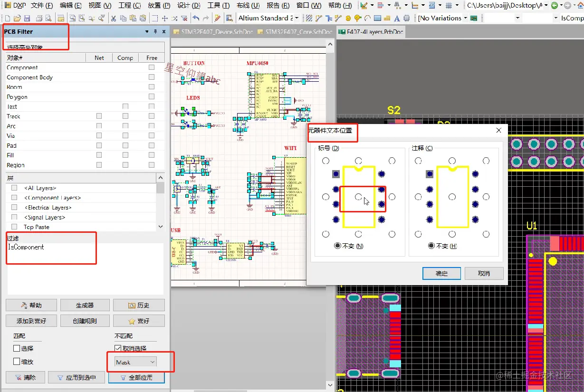The width and height of the screenshot is (584, 392).
Task: Check the <Signal Layers> checkbox
Action: tap(14, 217)
